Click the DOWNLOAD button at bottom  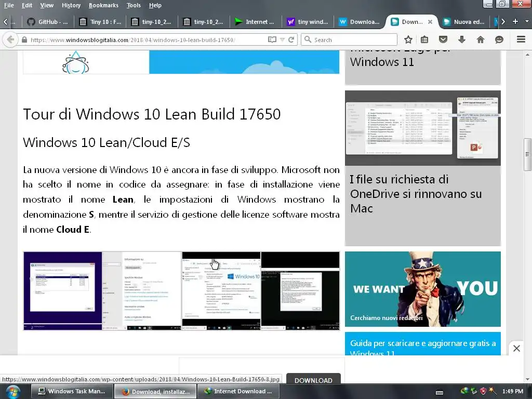(313, 380)
